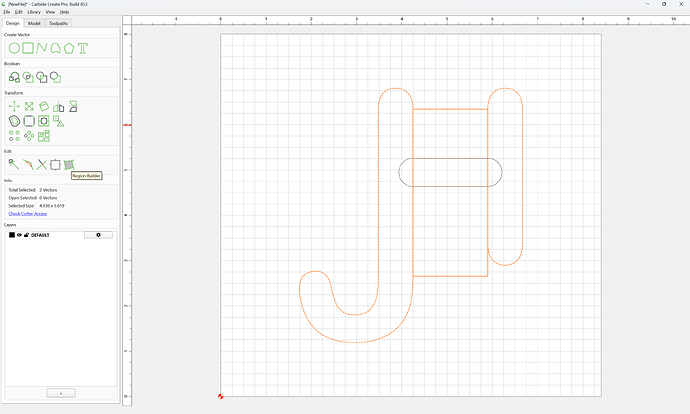Open the Offset Vectors tool
The height and width of the screenshot is (414, 690).
[15, 121]
